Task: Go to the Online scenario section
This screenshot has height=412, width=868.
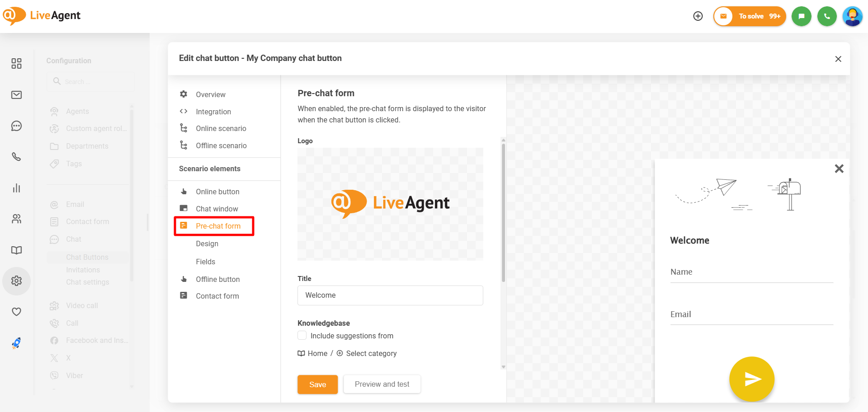Action: pyautogui.click(x=221, y=128)
